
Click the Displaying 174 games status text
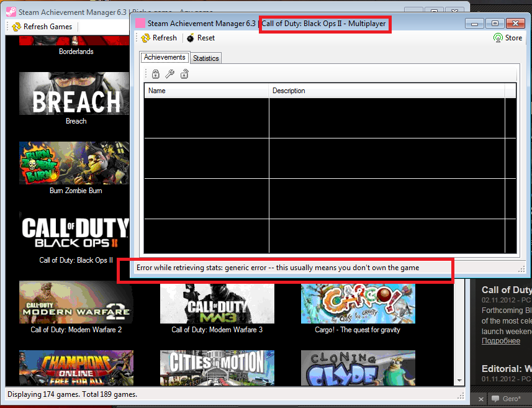tap(72, 394)
